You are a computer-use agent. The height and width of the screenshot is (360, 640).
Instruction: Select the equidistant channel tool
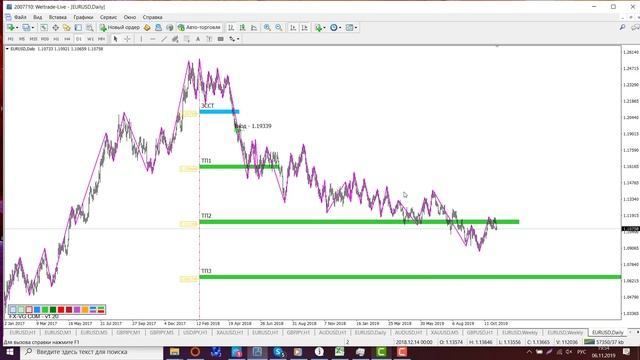[175, 39]
